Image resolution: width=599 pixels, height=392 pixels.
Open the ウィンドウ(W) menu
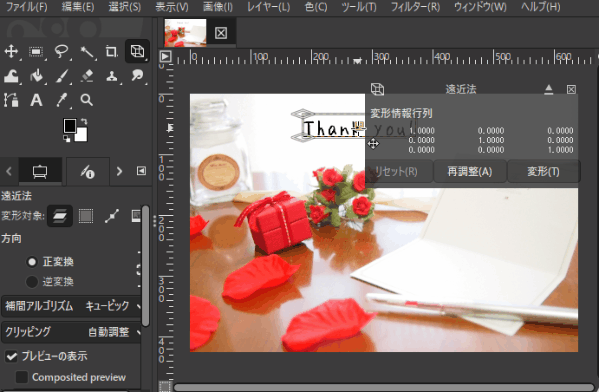[x=480, y=7]
